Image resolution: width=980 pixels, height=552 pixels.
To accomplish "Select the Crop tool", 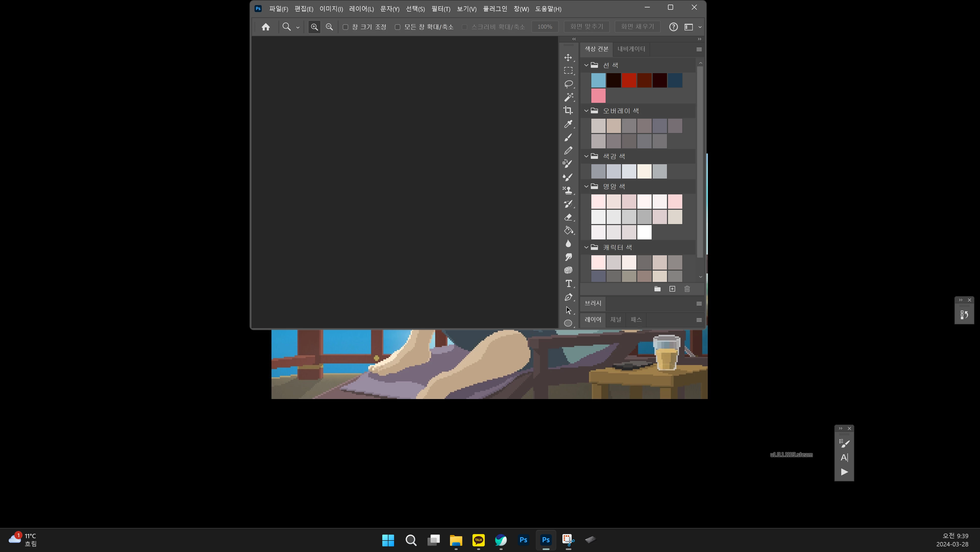I will (568, 111).
